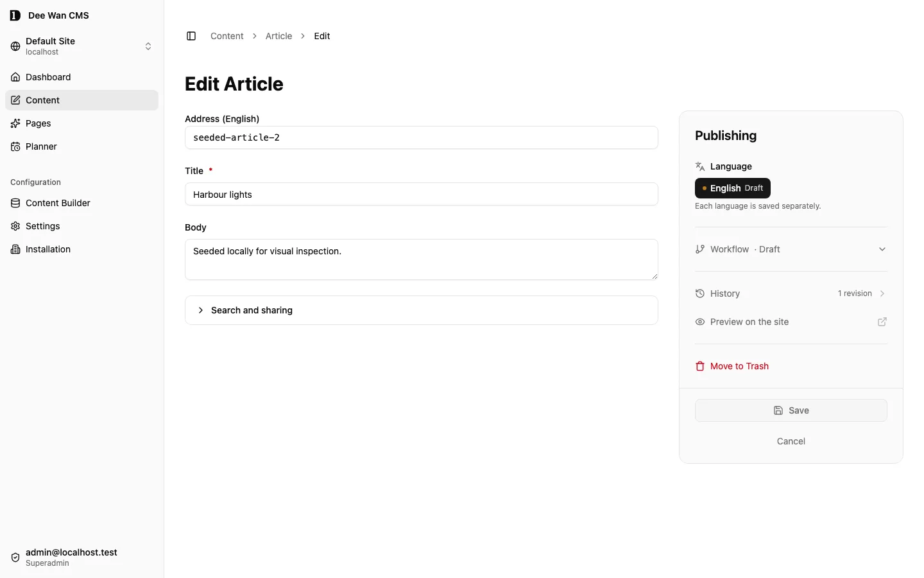924x578 pixels.
Task: Go to Dashboard in sidebar
Action: click(x=81, y=77)
